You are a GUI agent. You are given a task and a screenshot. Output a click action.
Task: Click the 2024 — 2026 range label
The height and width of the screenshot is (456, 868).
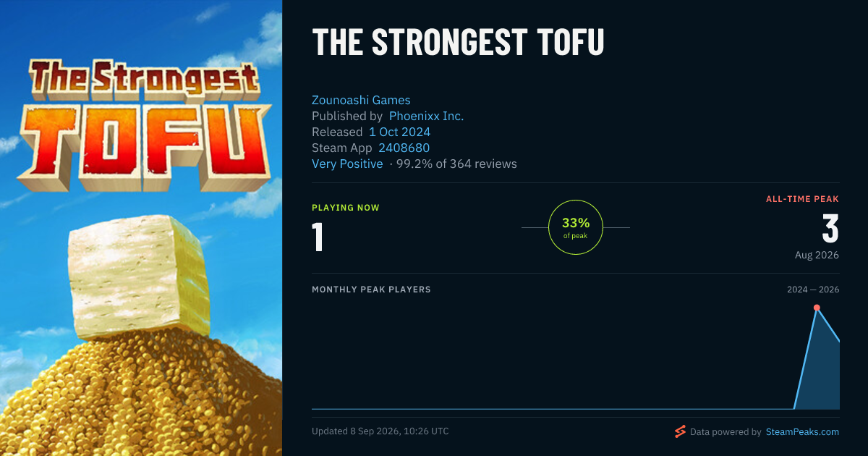click(813, 290)
